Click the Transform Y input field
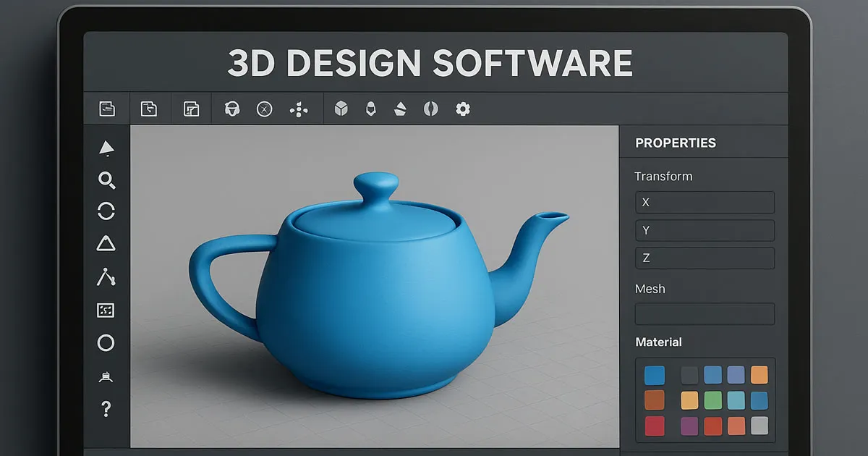The height and width of the screenshot is (456, 868). 705,231
